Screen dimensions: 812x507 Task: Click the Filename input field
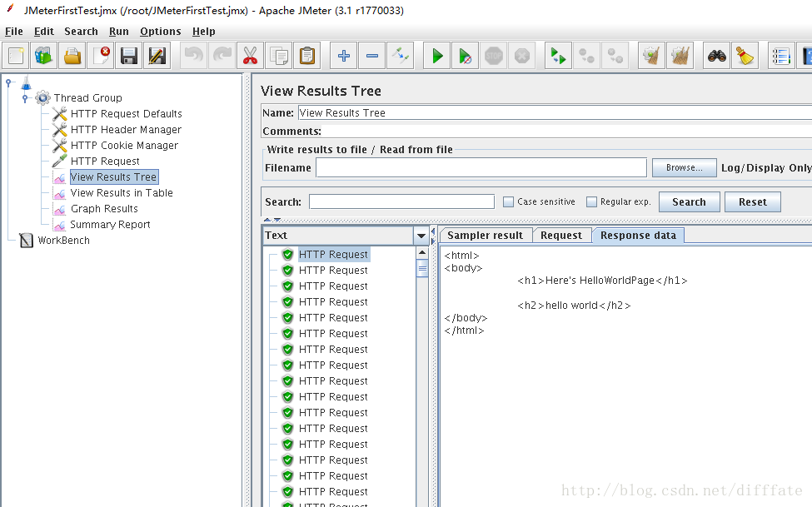(481, 168)
